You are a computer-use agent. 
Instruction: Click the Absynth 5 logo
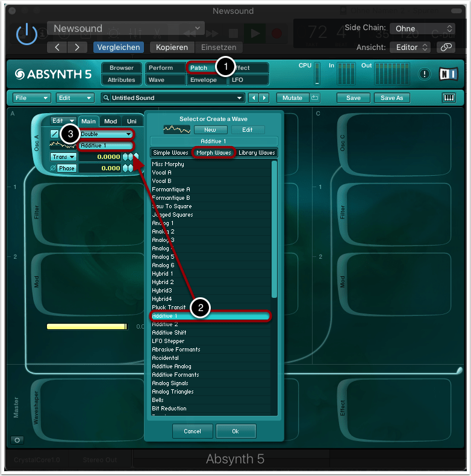53,74
